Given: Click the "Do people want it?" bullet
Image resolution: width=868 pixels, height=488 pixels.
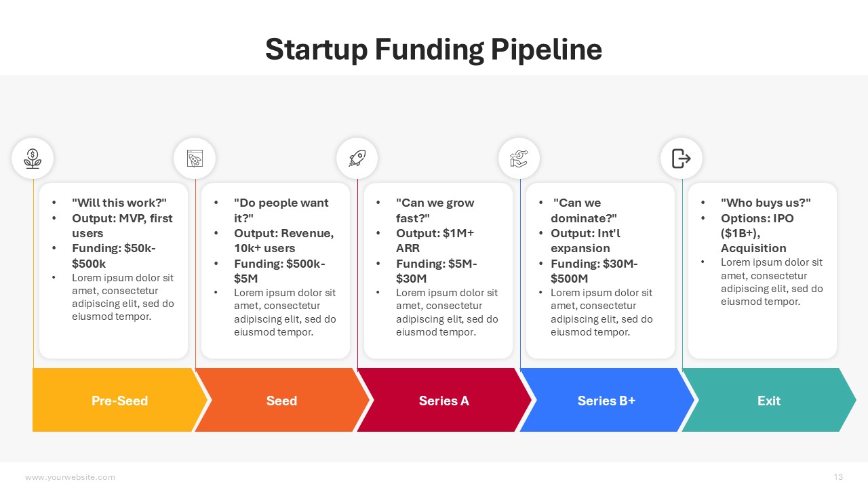Looking at the screenshot, I should tap(281, 210).
